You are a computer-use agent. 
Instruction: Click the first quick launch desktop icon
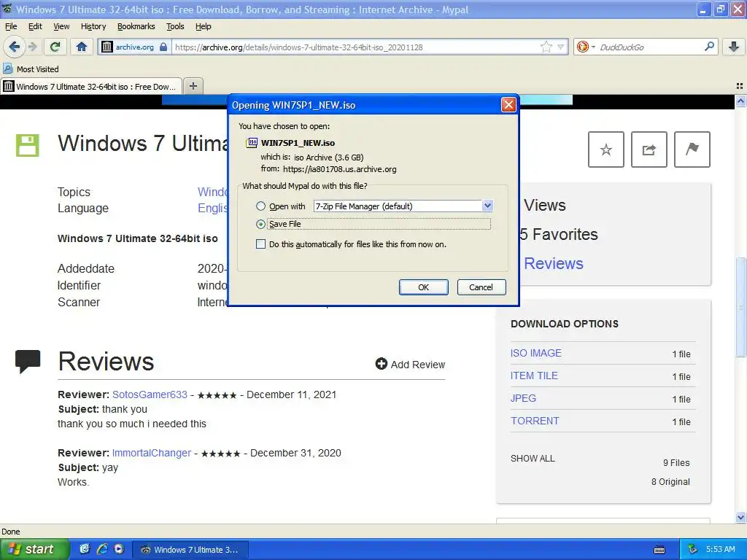85,549
